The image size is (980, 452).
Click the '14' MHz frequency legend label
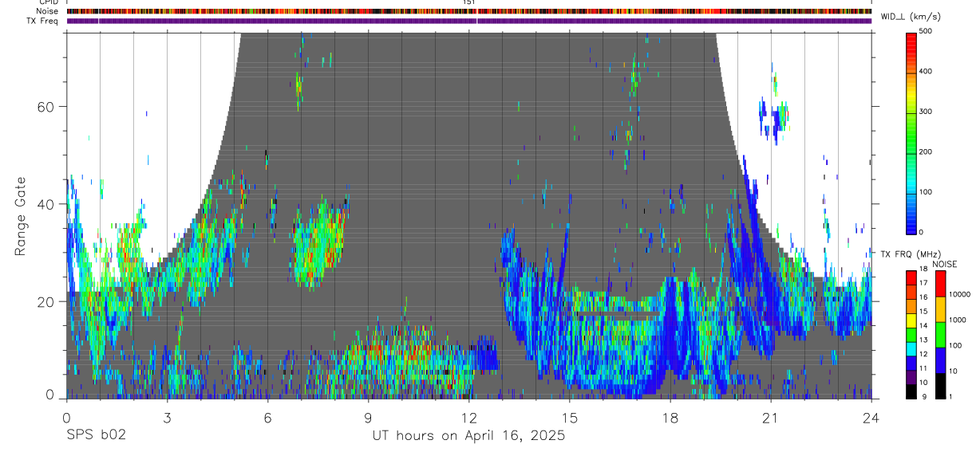tap(922, 325)
